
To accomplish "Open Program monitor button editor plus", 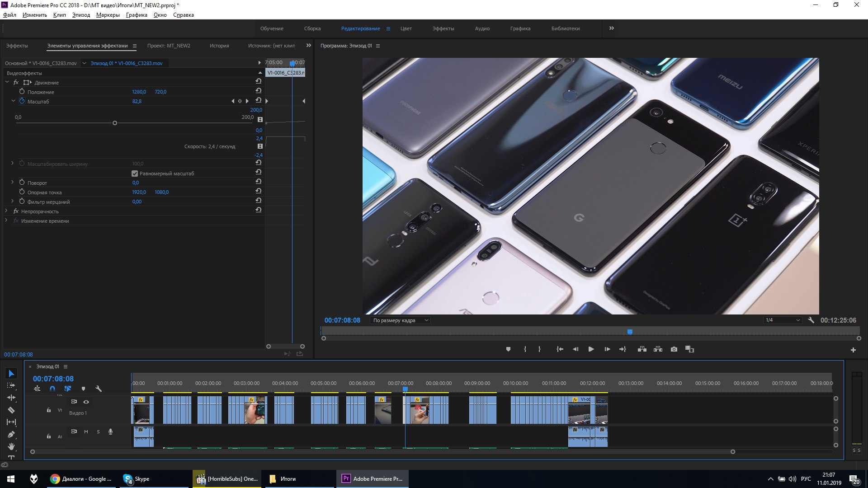I will [853, 350].
